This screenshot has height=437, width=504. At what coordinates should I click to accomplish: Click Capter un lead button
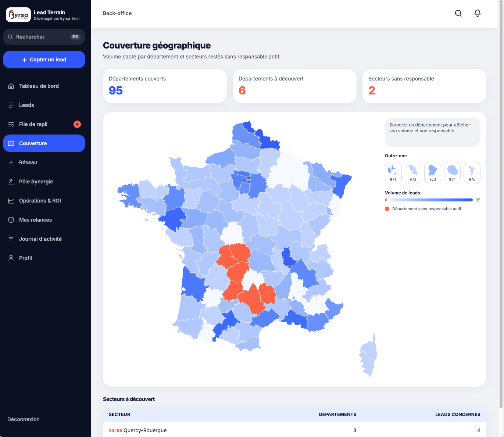click(44, 60)
